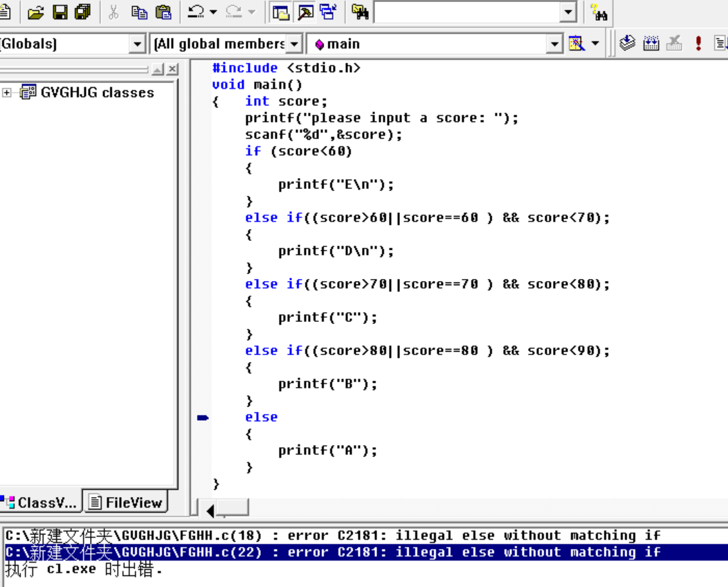The height and width of the screenshot is (587, 728).
Task: Click the workspace pane expand button
Action: pos(158,69)
